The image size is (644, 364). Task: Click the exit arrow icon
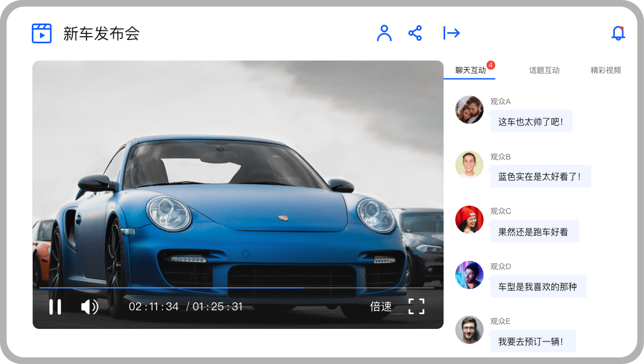[x=451, y=33]
